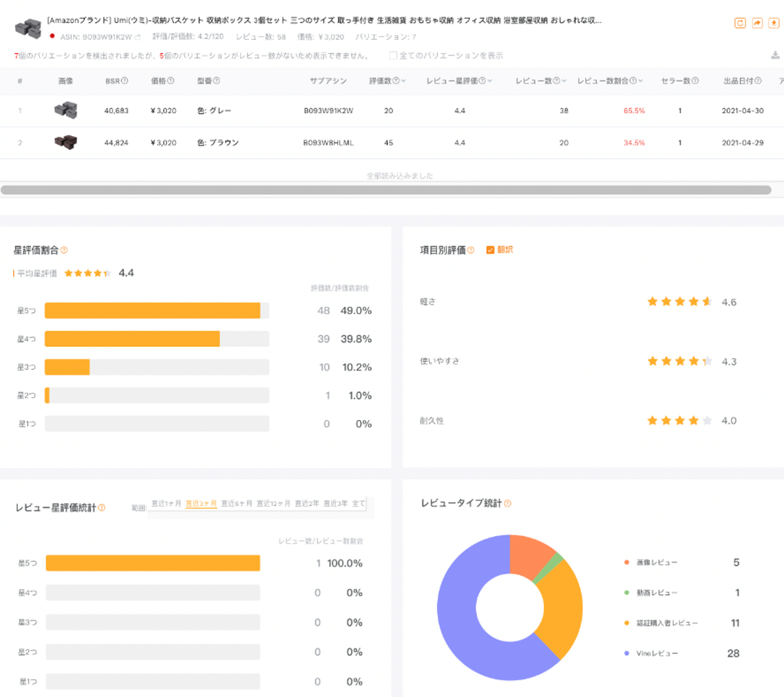Click sub-ASIN B093W8HLML in table
Viewport: 784px width, 697px height.
click(x=329, y=143)
